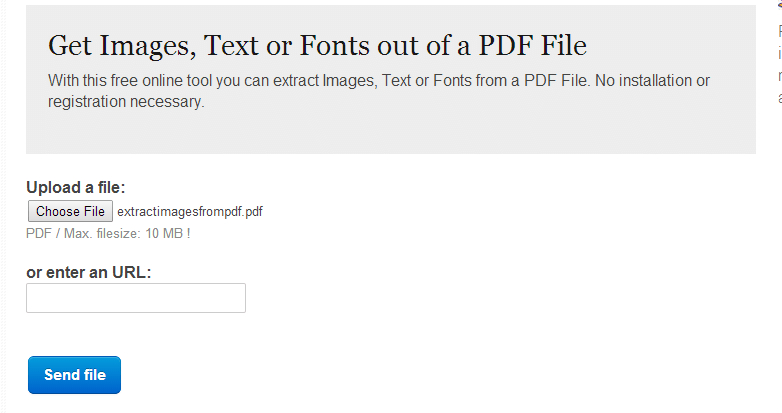Click the Choose File button

coord(70,211)
